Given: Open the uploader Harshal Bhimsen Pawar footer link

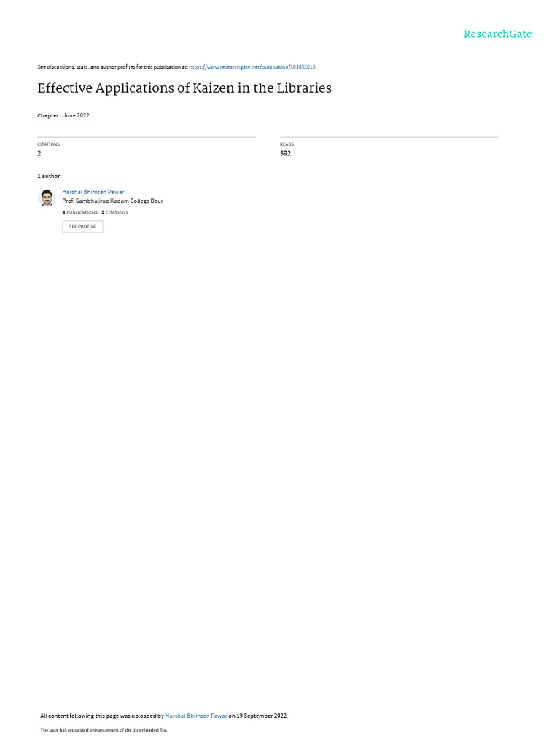Looking at the screenshot, I should 195,716.
